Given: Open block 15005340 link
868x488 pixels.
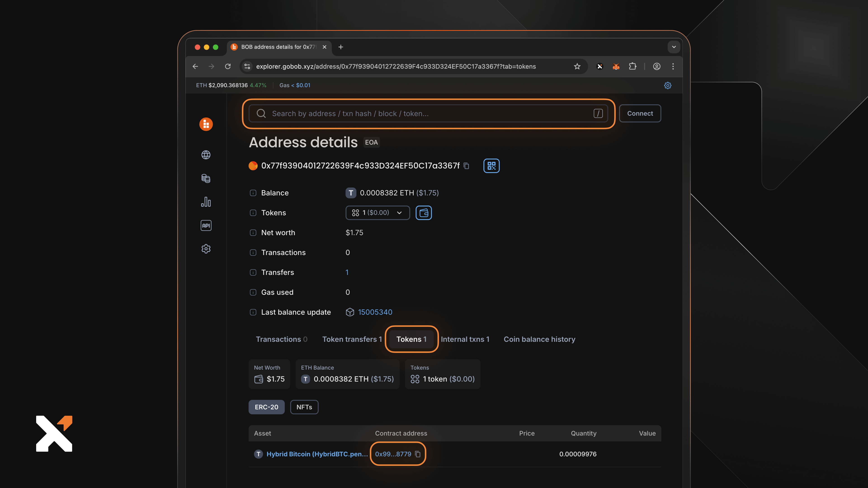Looking at the screenshot, I should (x=375, y=312).
